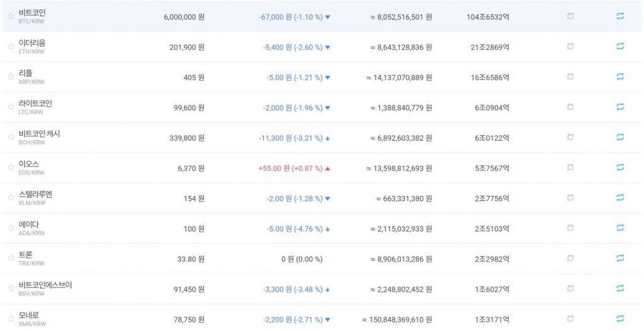Click the trade swap icon for 스텔라루멘

pos(620,197)
